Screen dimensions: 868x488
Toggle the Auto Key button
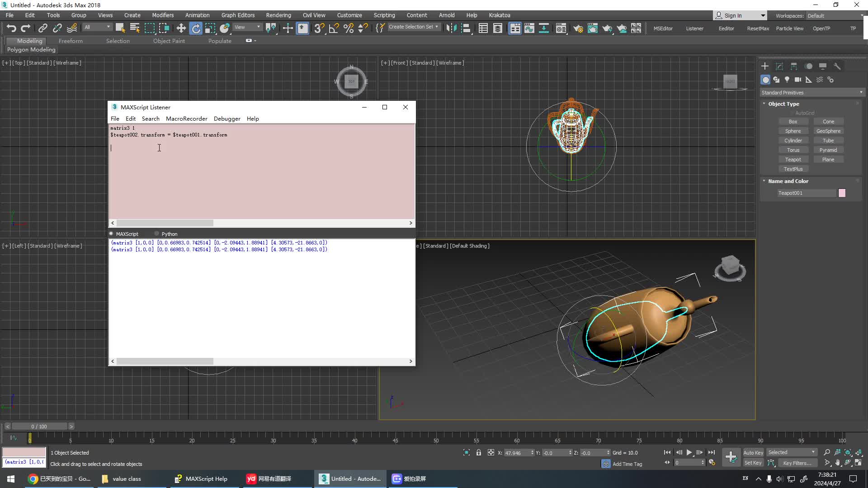click(753, 453)
